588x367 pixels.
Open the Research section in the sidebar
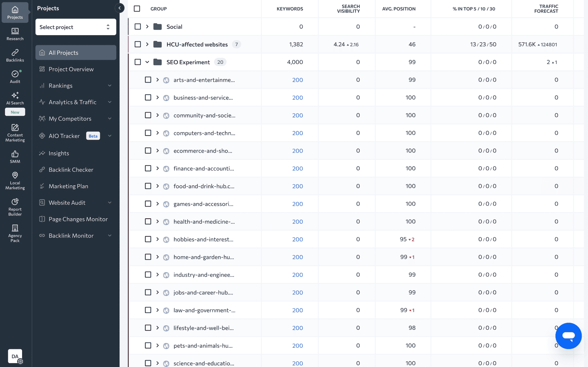coord(15,34)
